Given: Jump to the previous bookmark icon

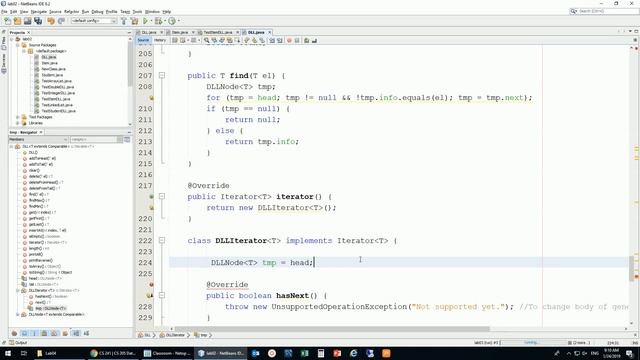Looking at the screenshot, I should (247, 40).
